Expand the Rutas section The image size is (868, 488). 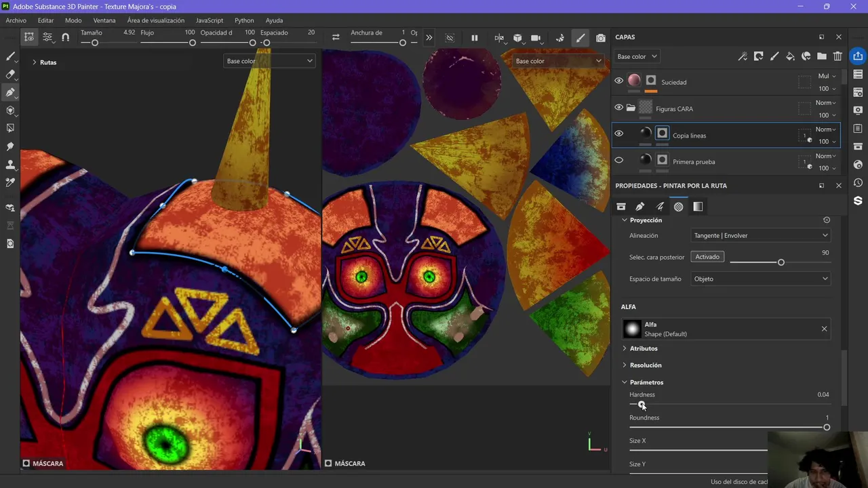(34, 62)
